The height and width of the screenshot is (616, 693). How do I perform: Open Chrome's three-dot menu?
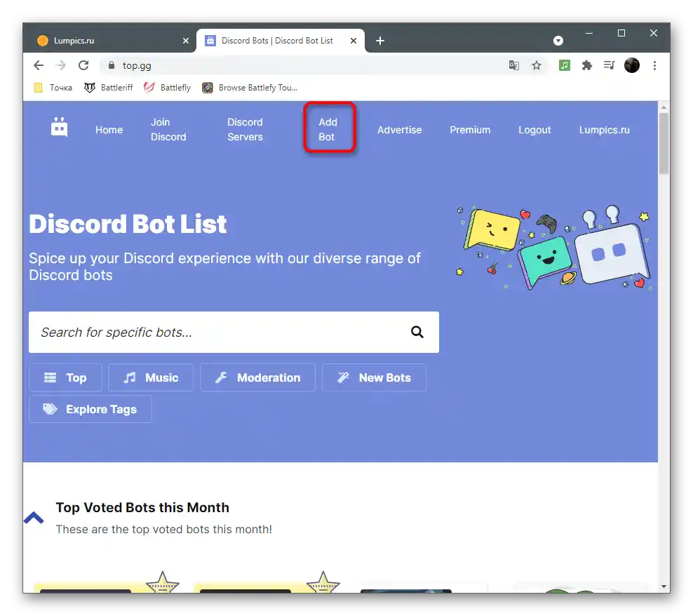tap(654, 65)
